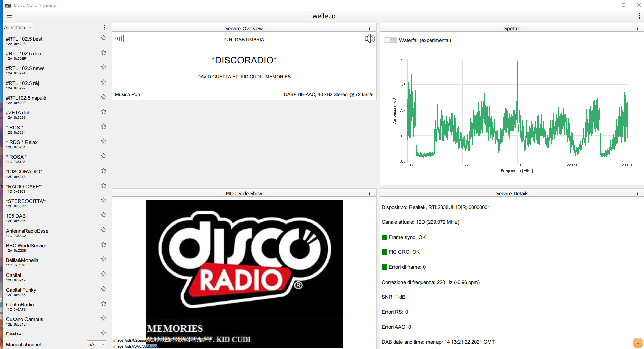The image size is (644, 349).
Task: Star the 105 DAB station
Action: pyautogui.click(x=104, y=215)
